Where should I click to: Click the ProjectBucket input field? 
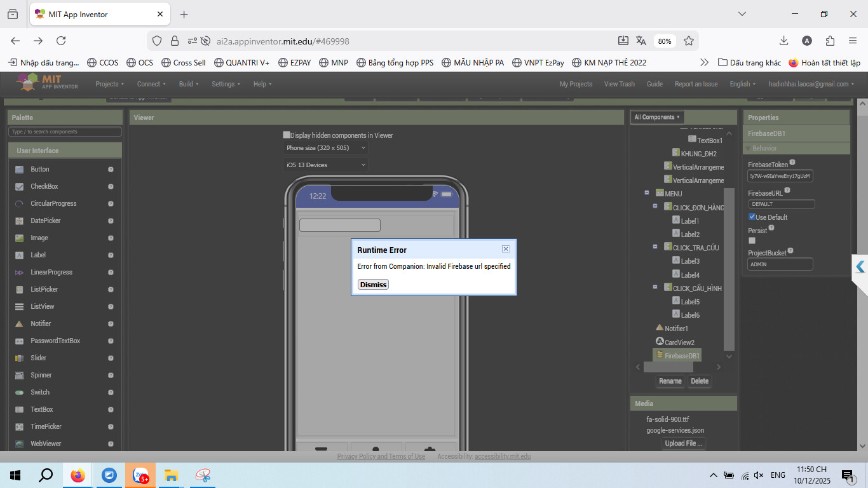[x=780, y=264]
